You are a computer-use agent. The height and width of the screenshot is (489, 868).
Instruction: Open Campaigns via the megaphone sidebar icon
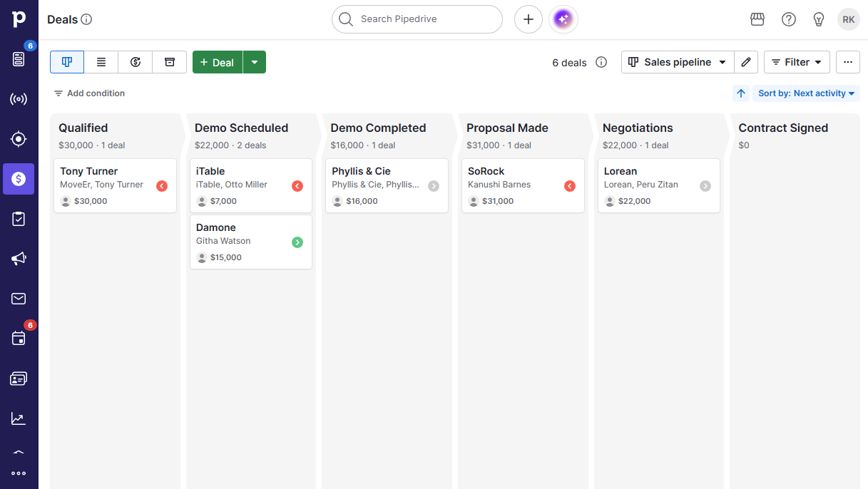19,259
